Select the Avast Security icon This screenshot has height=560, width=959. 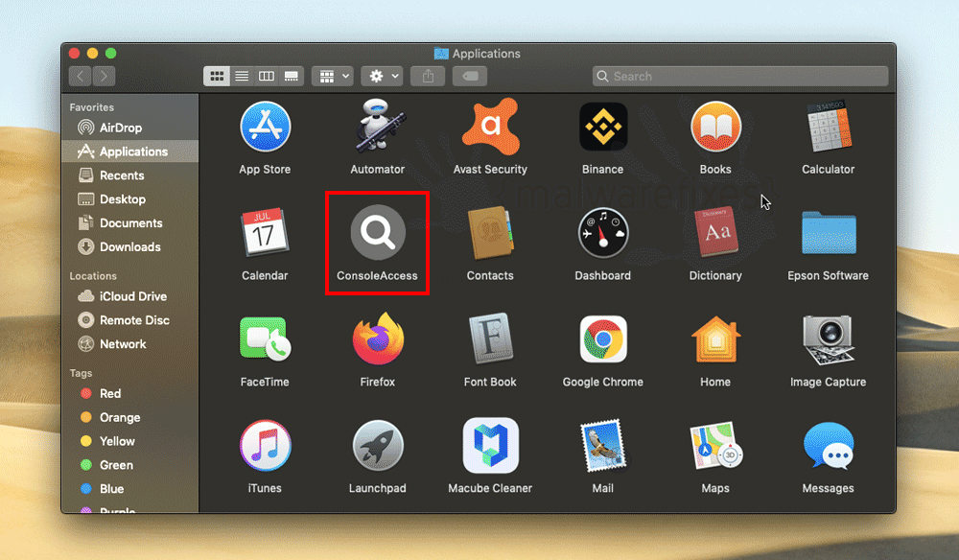[x=490, y=128]
